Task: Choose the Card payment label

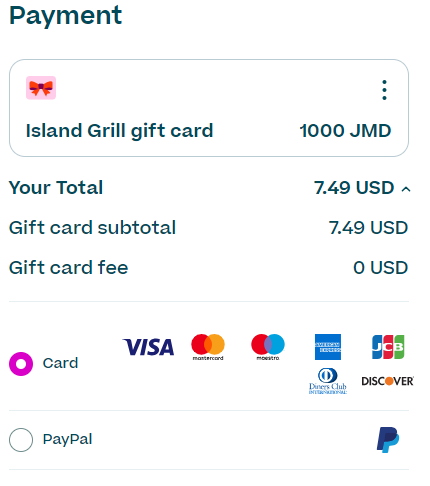Action: pos(60,363)
